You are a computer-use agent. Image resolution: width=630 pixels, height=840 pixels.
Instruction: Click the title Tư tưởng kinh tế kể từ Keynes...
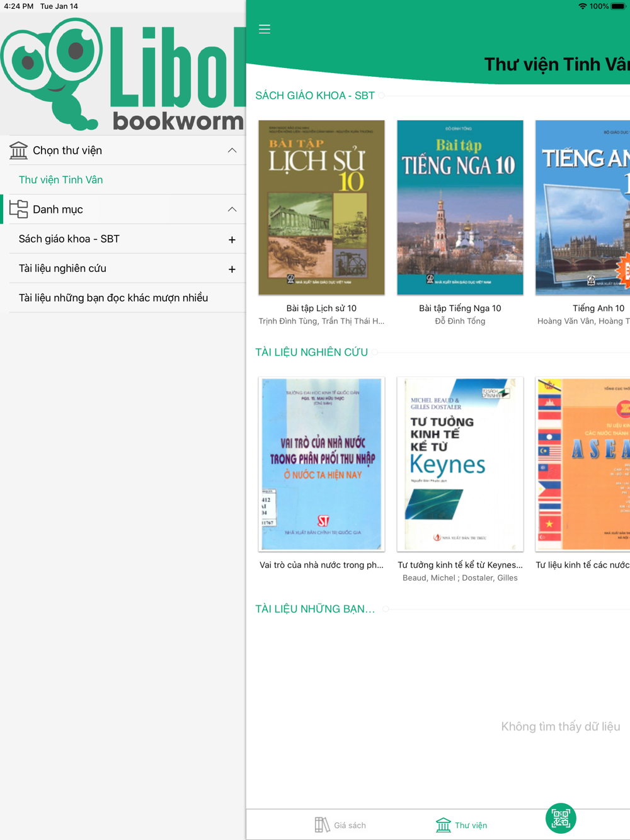tap(460, 565)
